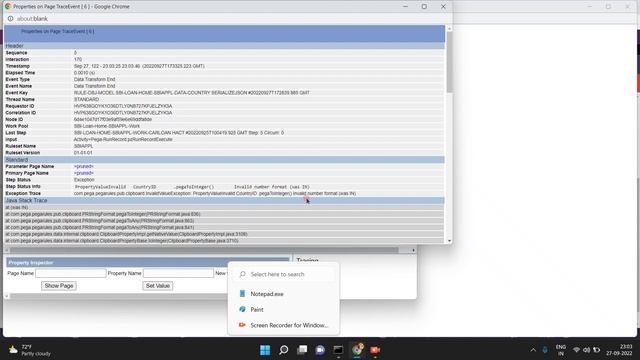This screenshot has height=360, width=640.
Task: Click the 'Select here to search' field
Action: [284, 274]
